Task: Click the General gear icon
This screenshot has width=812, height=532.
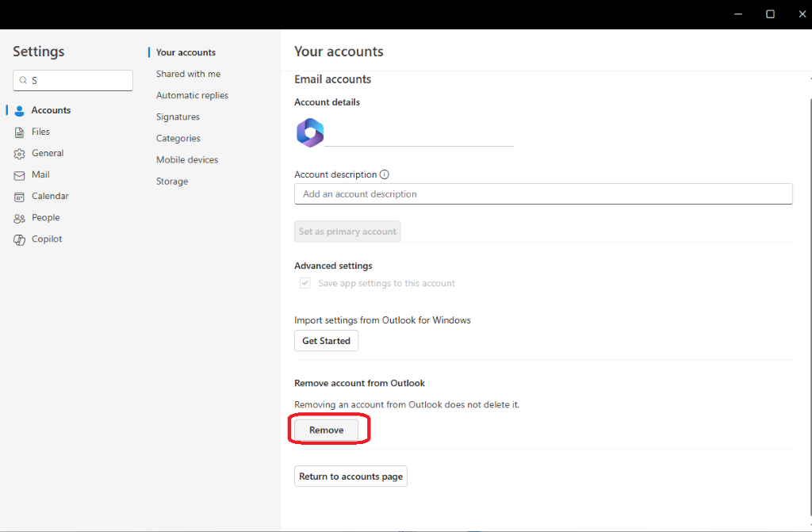Action: tap(19, 154)
